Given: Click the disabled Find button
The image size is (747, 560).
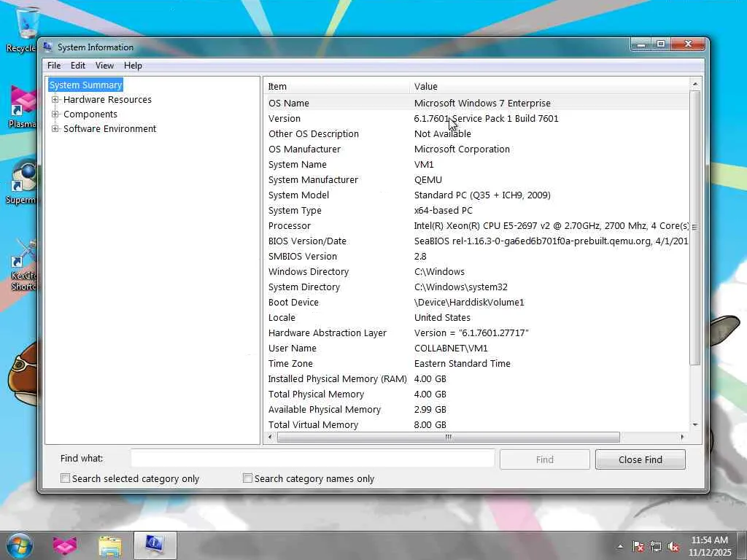Looking at the screenshot, I should point(544,459).
